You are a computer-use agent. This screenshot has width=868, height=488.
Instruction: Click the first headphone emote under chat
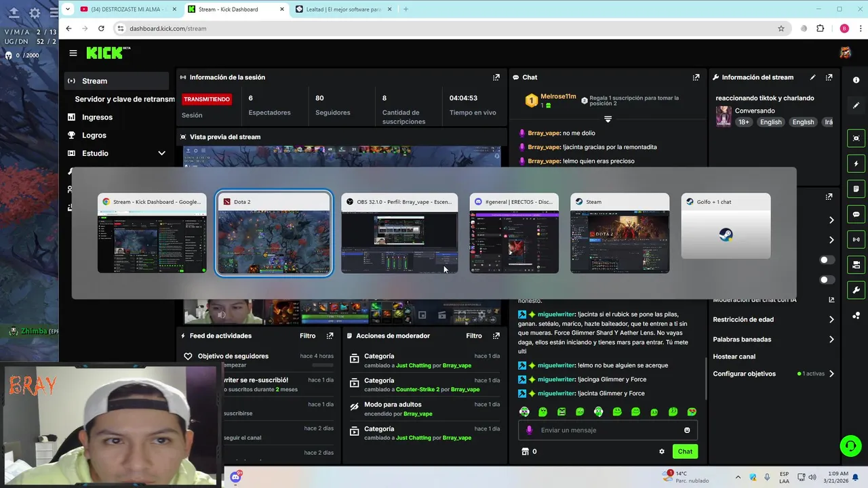point(524,411)
